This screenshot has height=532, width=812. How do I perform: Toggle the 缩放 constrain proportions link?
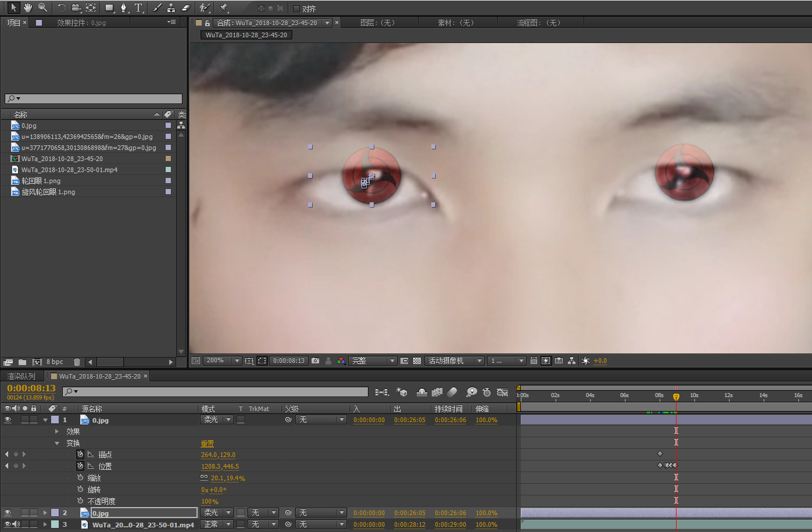(204, 477)
